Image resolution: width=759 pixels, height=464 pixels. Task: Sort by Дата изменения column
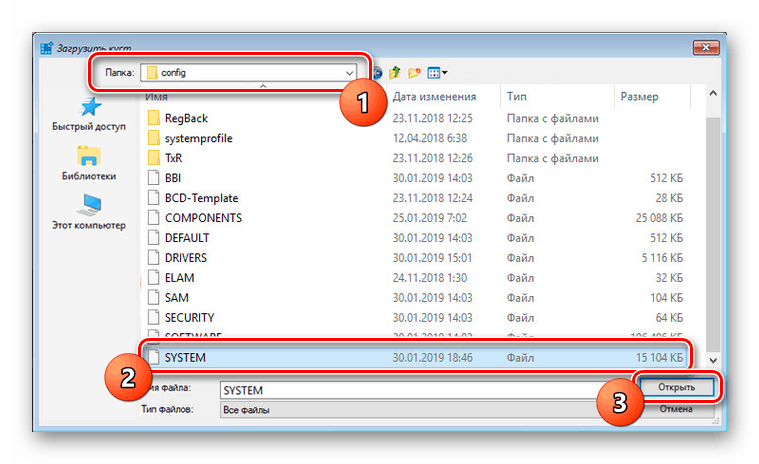tap(434, 97)
